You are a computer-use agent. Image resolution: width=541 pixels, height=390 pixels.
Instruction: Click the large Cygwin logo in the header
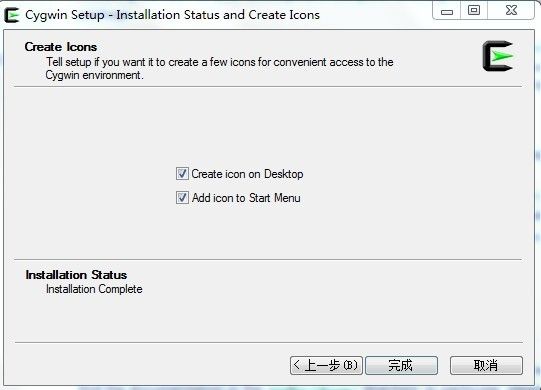pyautogui.click(x=498, y=56)
